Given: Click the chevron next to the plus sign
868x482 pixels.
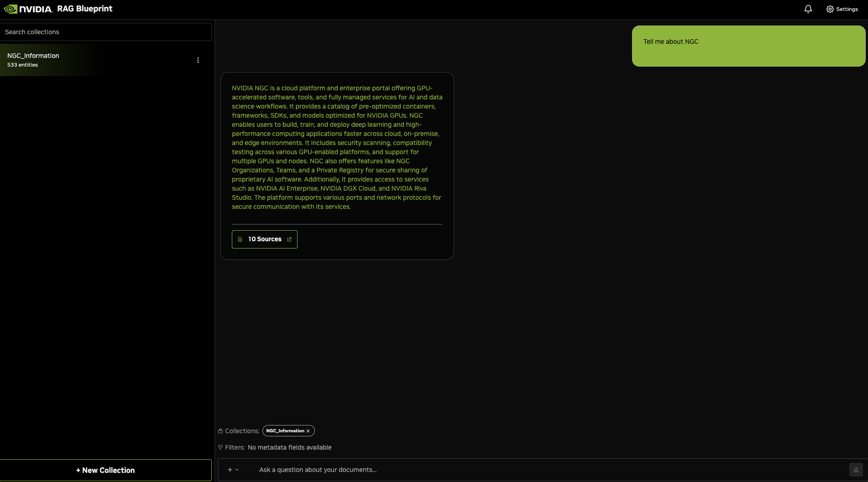Looking at the screenshot, I should (x=237, y=470).
